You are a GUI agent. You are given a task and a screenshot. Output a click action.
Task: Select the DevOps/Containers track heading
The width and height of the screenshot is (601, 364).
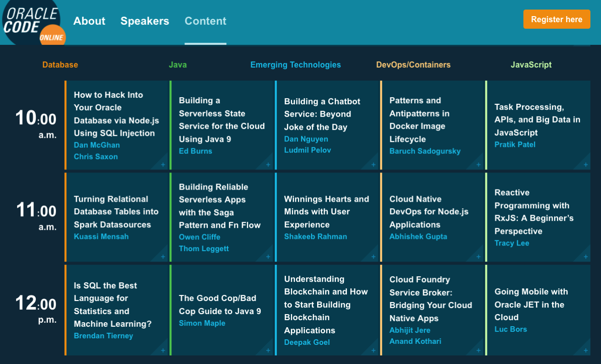tap(413, 65)
